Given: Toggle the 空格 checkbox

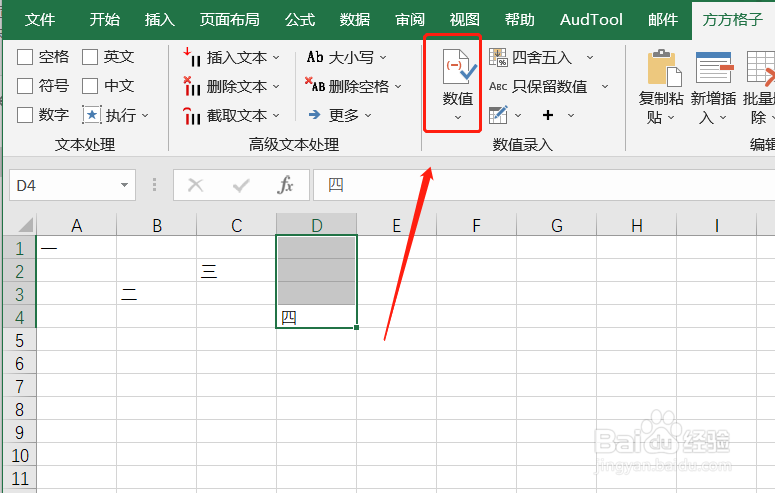Looking at the screenshot, I should point(25,57).
